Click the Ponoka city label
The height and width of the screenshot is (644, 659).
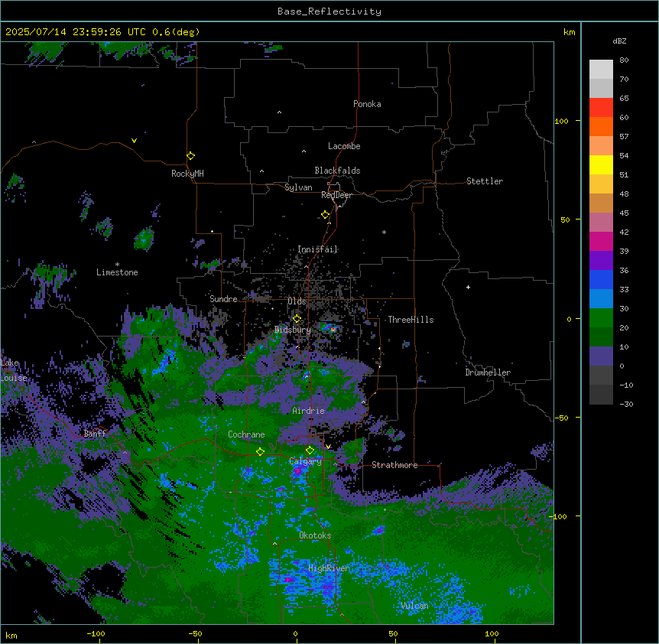(367, 104)
